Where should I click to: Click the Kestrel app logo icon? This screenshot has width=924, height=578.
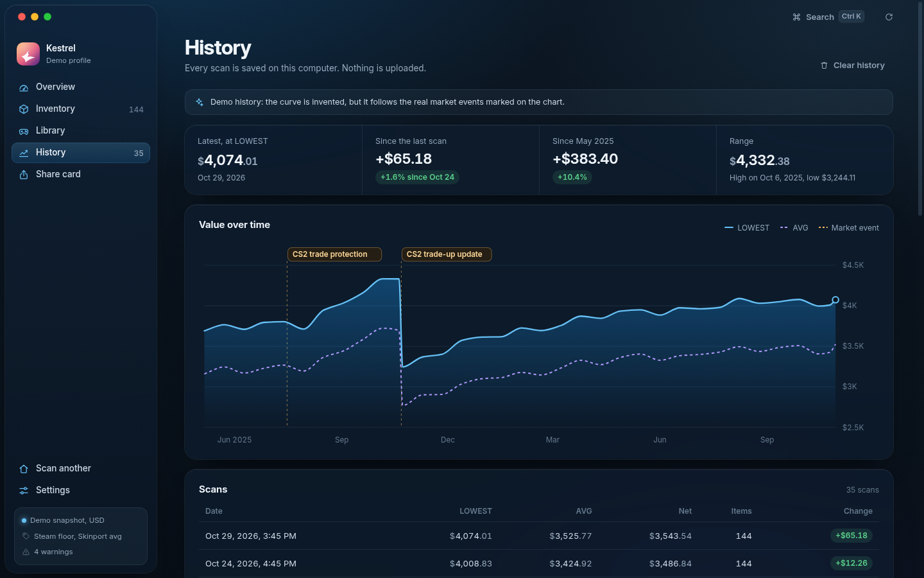point(28,54)
